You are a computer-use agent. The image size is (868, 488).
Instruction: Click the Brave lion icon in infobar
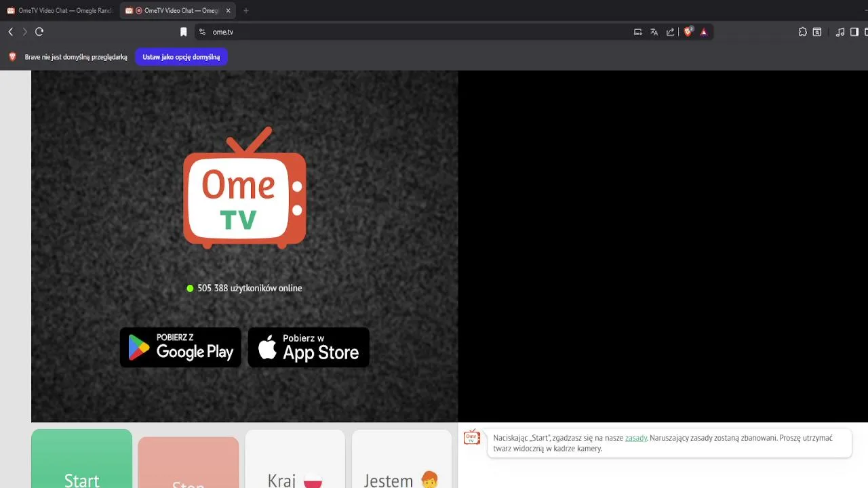12,57
